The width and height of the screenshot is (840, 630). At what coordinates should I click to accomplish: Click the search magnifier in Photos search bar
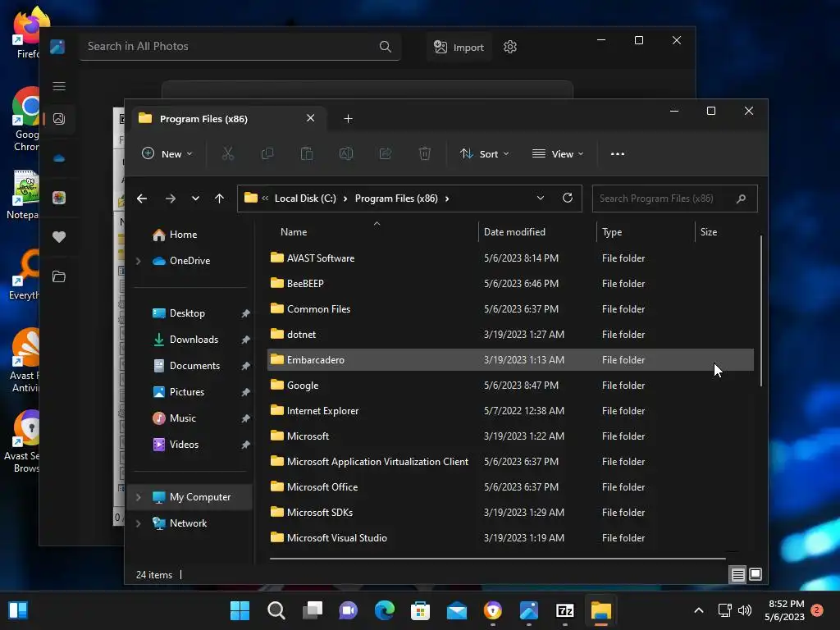[386, 47]
